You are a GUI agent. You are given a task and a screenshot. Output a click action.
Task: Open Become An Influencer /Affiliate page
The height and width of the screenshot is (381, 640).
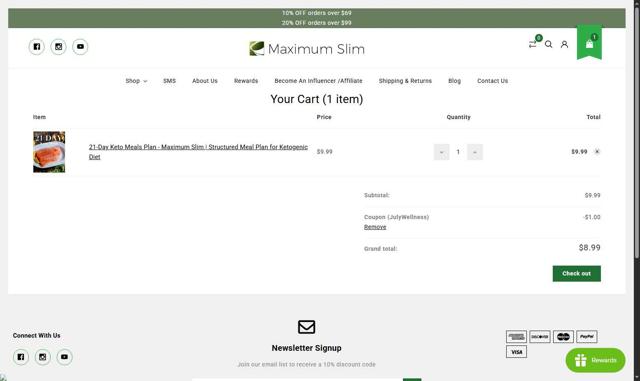(x=318, y=81)
